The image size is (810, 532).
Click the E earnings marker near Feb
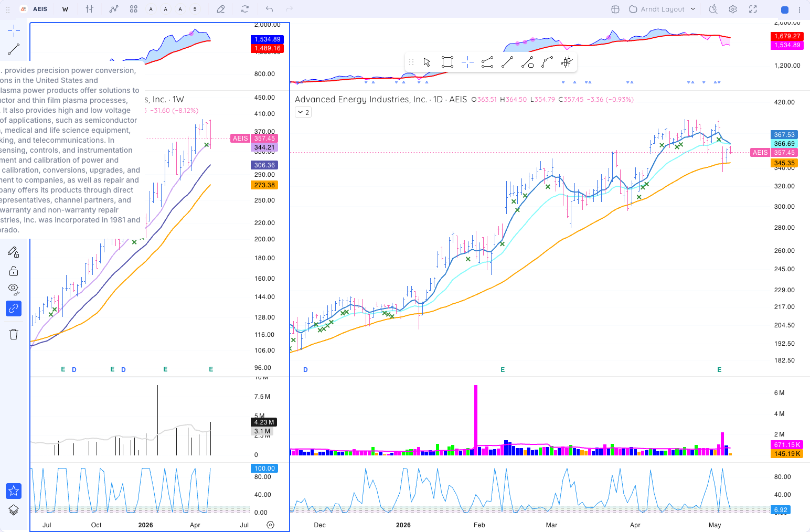pos(503,370)
